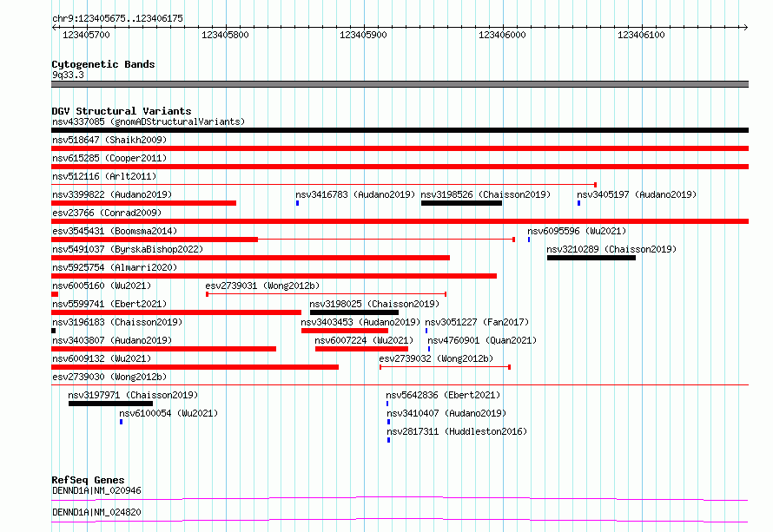The image size is (773, 532).
Task: Click the esv2739032 (Wong2012b) label
Action: [436, 358]
